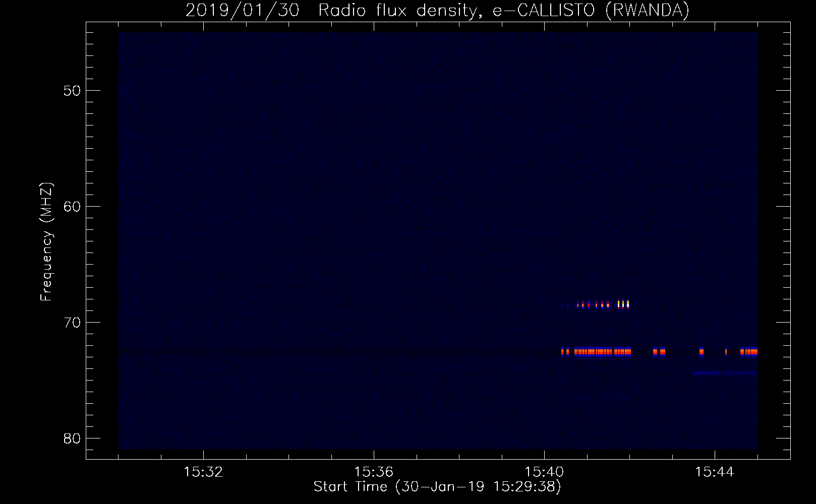816x504 pixels.
Task: Click the 60 frequency tick label
Action: (x=72, y=207)
